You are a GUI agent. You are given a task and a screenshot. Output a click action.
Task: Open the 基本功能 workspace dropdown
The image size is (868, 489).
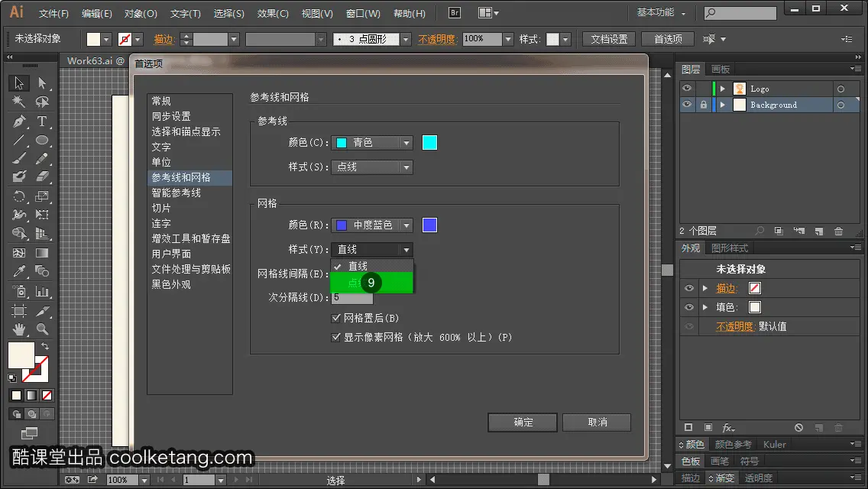(x=661, y=12)
